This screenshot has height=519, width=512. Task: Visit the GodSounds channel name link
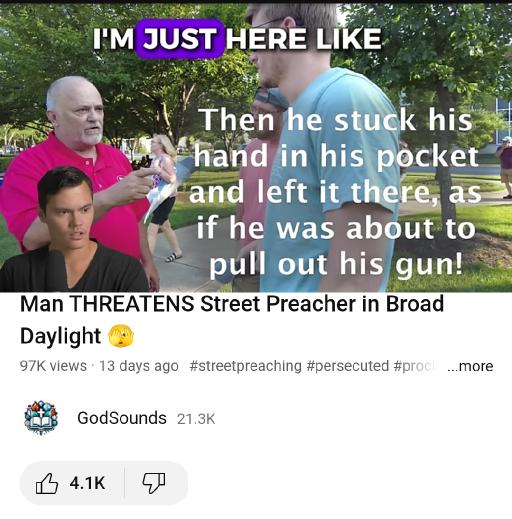coord(122,418)
